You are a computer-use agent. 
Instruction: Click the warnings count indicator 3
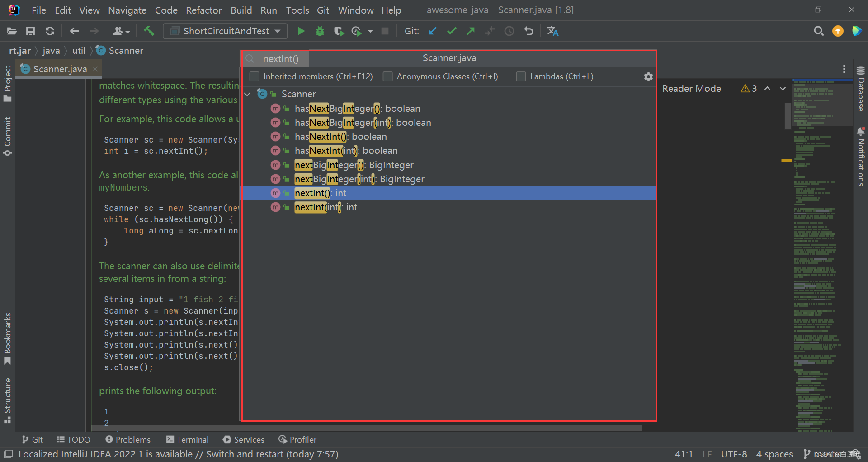pyautogui.click(x=749, y=89)
